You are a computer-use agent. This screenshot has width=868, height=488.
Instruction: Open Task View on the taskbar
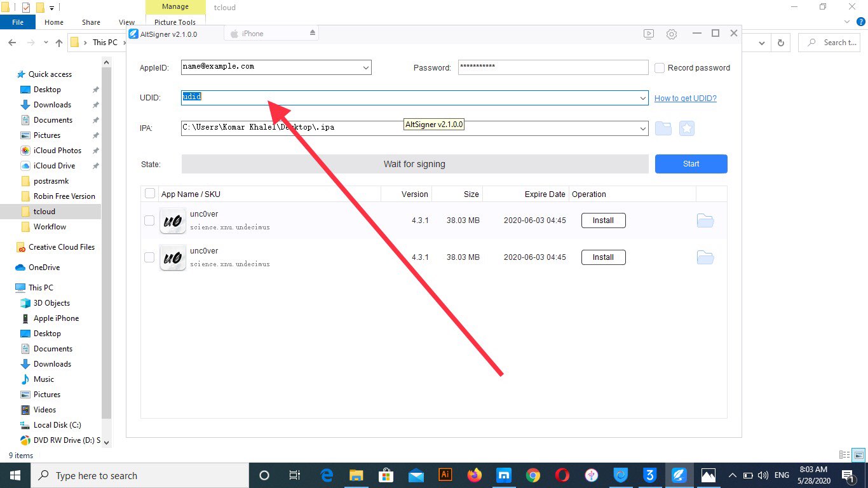coord(295,475)
